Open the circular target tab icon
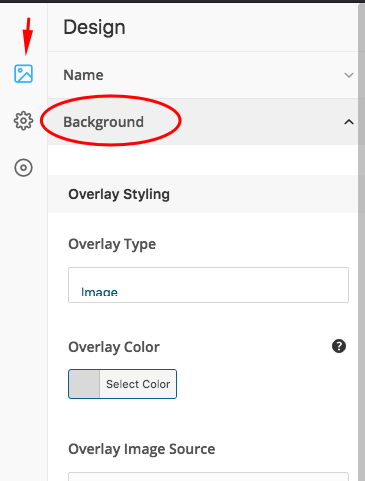The height and width of the screenshot is (481, 365). point(23,167)
